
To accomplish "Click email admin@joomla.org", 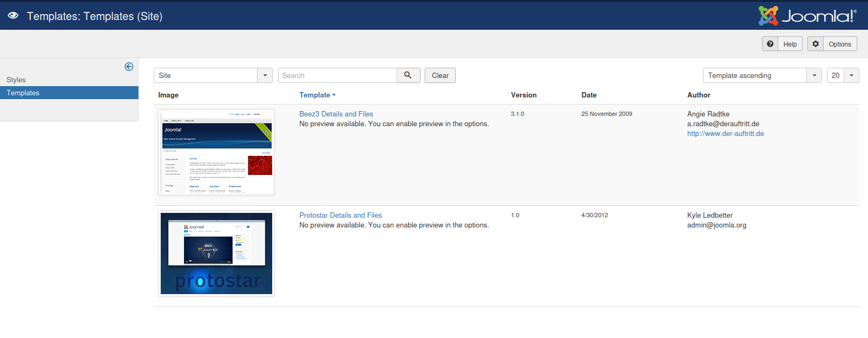I will (x=716, y=225).
